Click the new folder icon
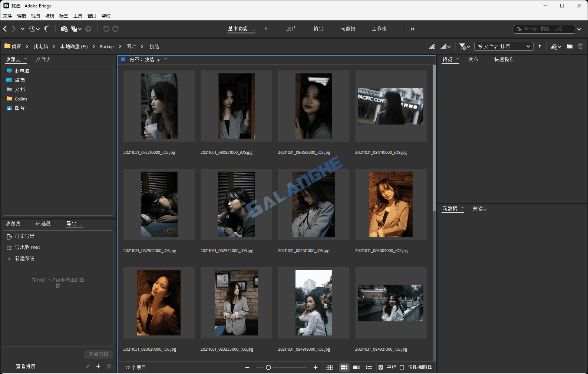The width and height of the screenshot is (588, 374). [570, 46]
